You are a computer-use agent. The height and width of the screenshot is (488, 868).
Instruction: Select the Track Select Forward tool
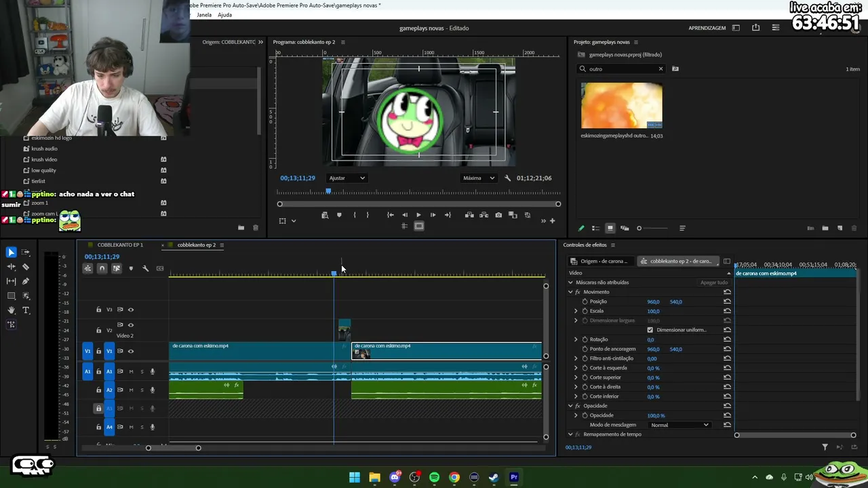(26, 252)
